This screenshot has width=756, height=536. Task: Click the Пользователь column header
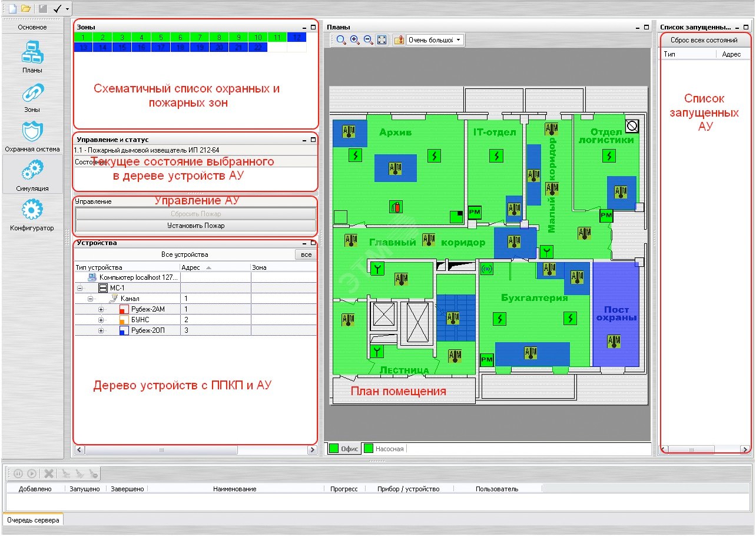coord(497,489)
